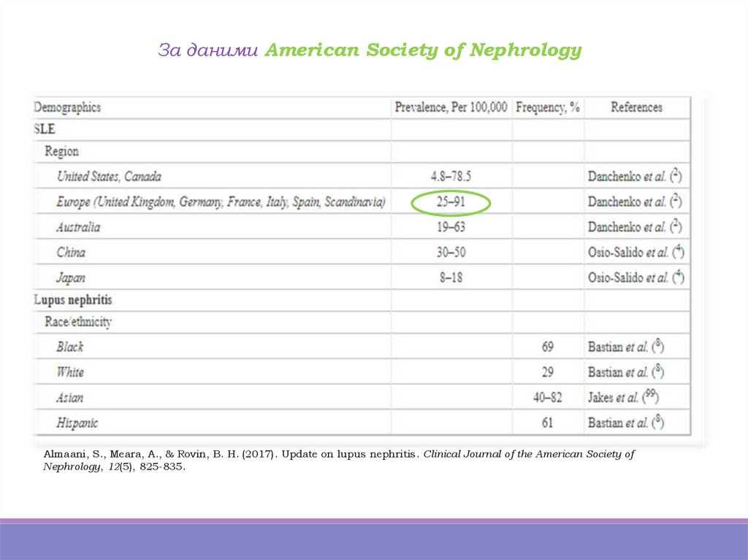The width and height of the screenshot is (748, 560).
Task: Click the Bastian reference in White row
Action: tap(626, 372)
